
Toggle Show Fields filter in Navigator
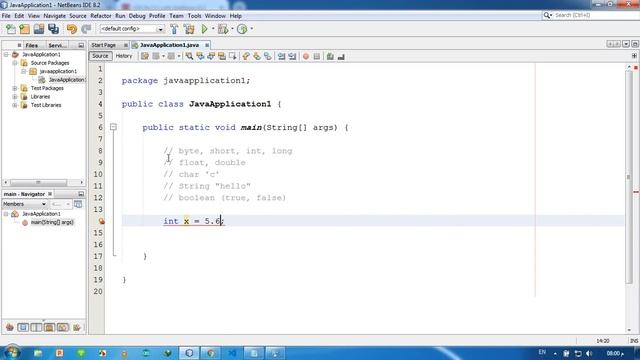click(23, 327)
